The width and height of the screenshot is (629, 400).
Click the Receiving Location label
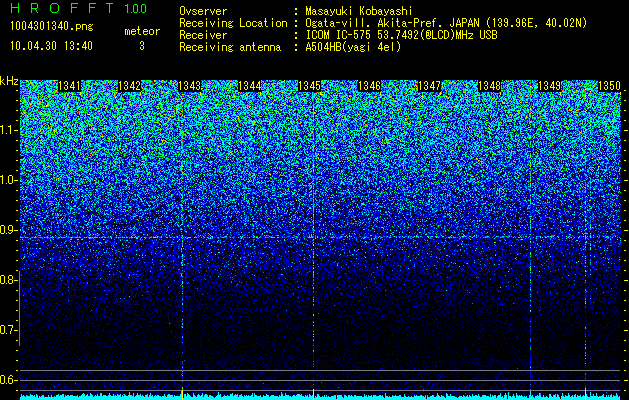point(233,23)
